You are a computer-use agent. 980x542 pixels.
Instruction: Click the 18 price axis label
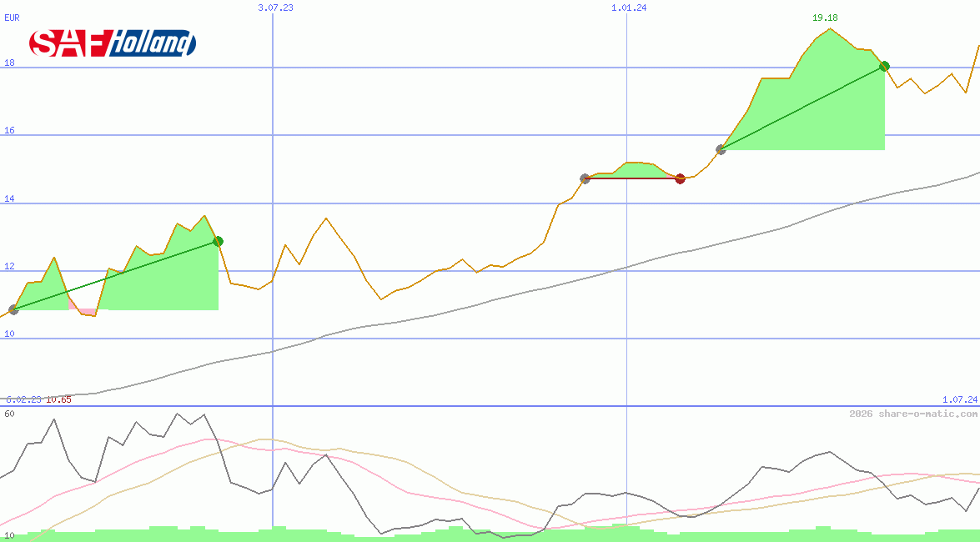click(9, 63)
